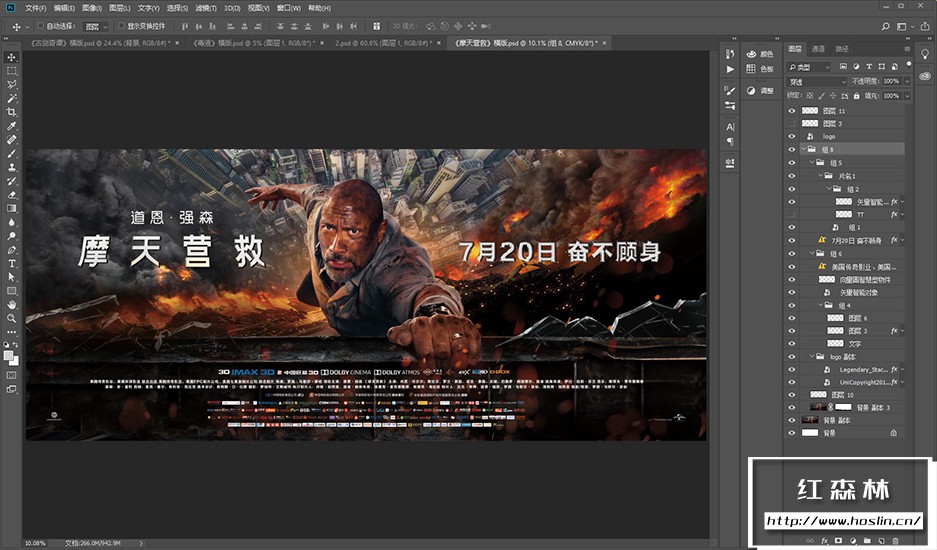The width and height of the screenshot is (937, 550).
Task: Click the 填充 fill value field
Action: (x=890, y=96)
